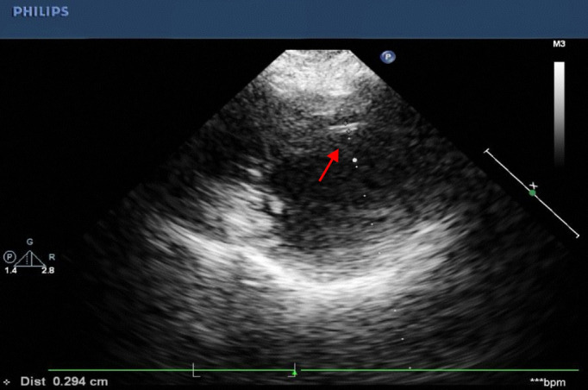588x390 pixels.
Task: Click the ***bpm heart rate readout
Action: point(547,383)
